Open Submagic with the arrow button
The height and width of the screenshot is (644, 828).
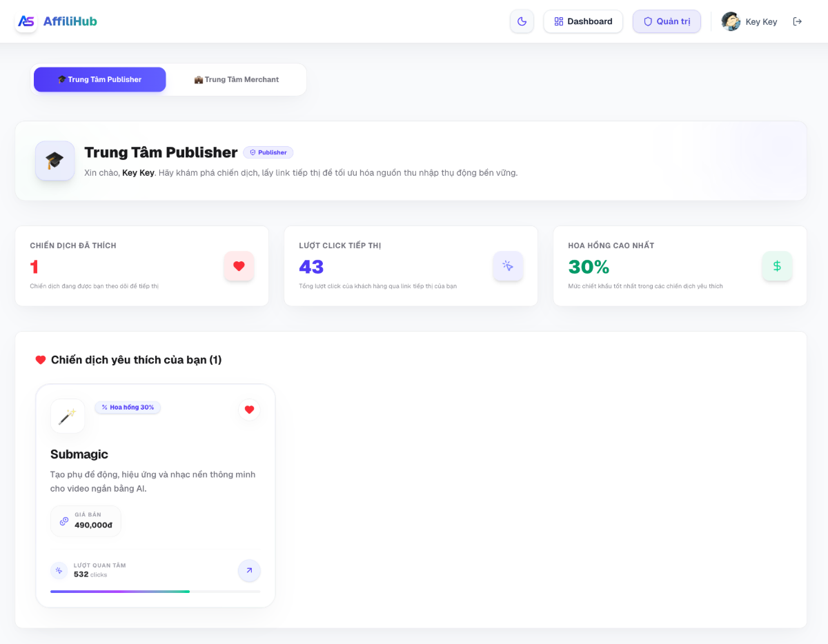[249, 570]
